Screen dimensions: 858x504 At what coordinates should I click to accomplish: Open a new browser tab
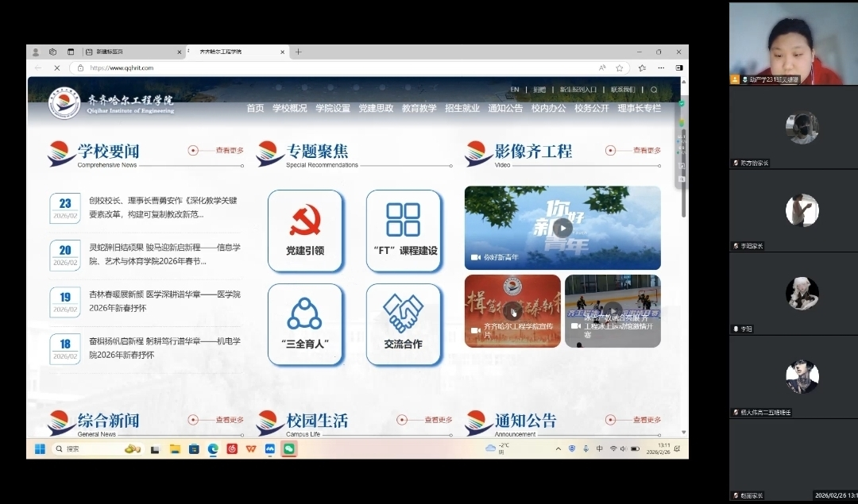(299, 52)
